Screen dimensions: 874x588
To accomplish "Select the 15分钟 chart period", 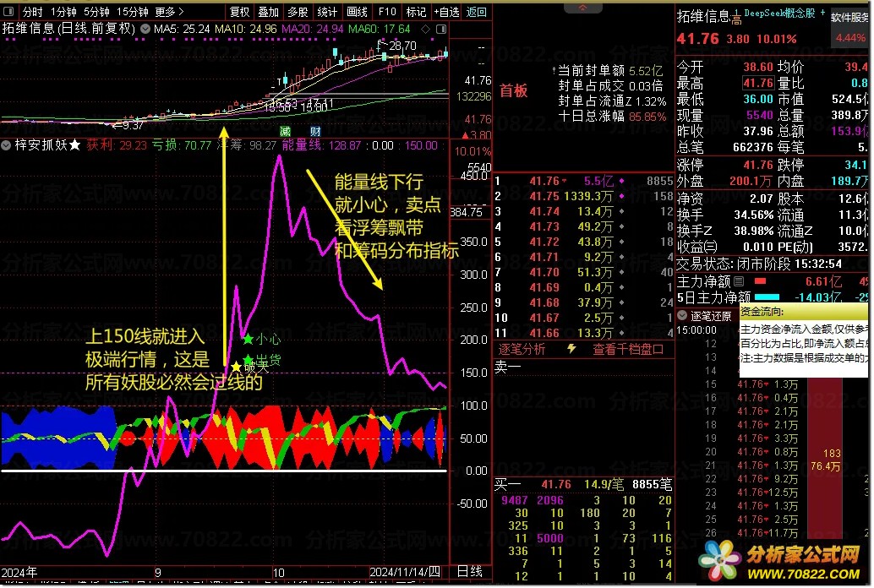I will coord(132,12).
